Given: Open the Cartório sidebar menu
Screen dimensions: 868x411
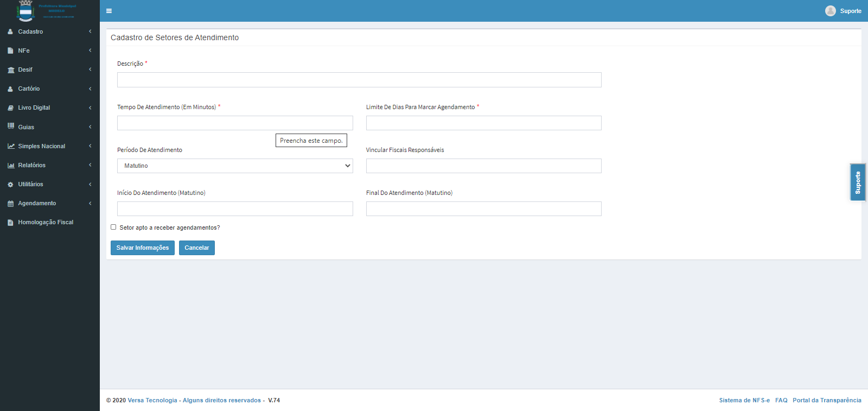Looking at the screenshot, I should [29, 89].
